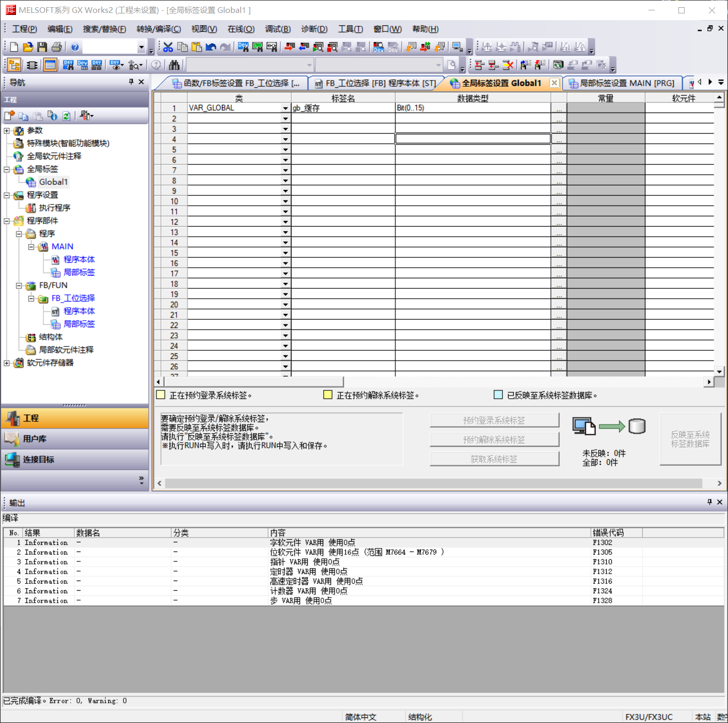Toggle the navigation window display button

(14, 65)
